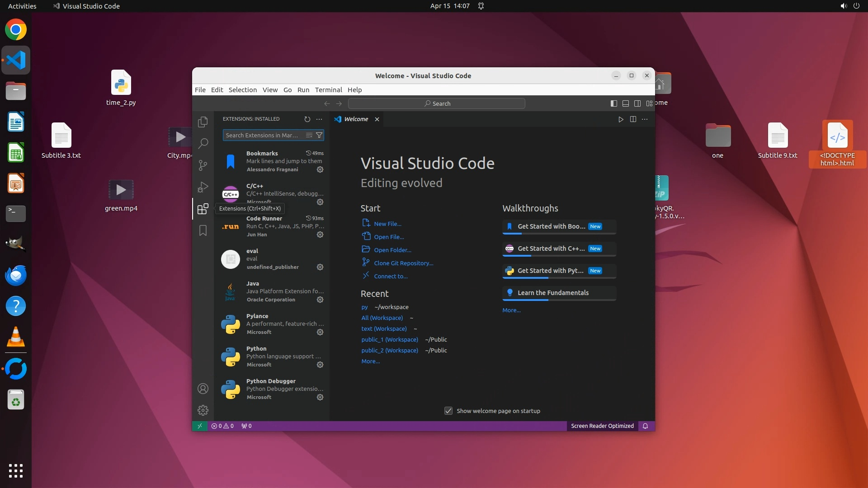Image resolution: width=868 pixels, height=488 pixels.
Task: Open the Run and Debug view
Action: tap(203, 187)
